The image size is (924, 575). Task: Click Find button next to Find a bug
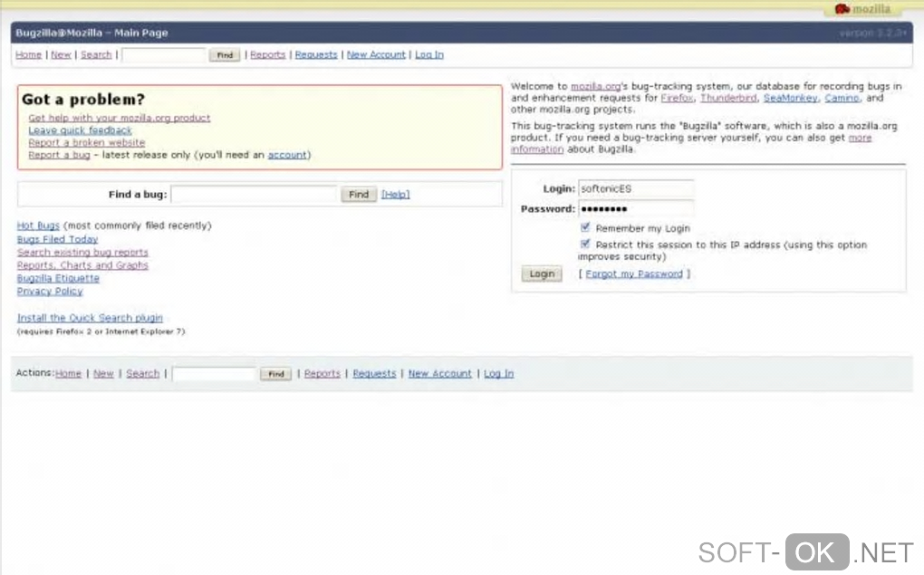coord(359,195)
